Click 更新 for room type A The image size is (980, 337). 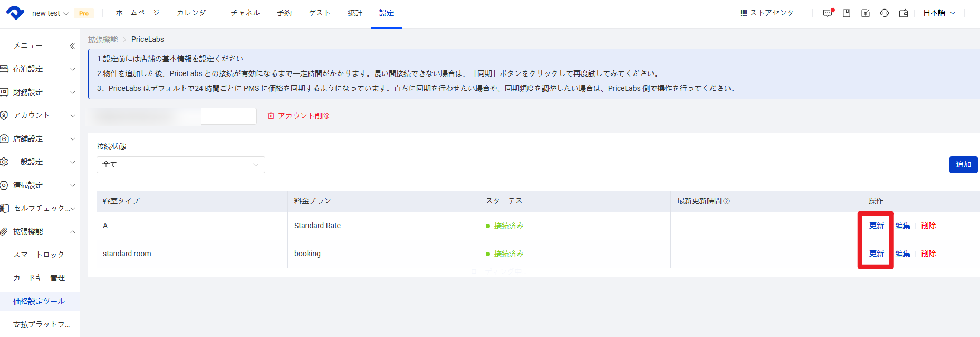point(877,226)
